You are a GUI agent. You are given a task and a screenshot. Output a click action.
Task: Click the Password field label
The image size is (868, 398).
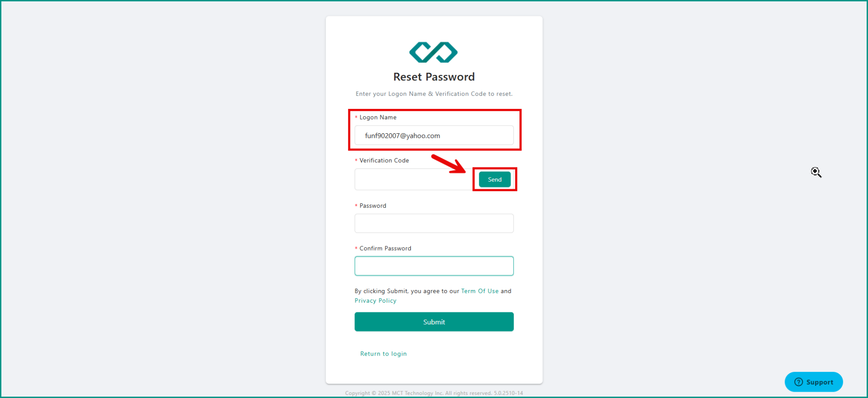(373, 206)
